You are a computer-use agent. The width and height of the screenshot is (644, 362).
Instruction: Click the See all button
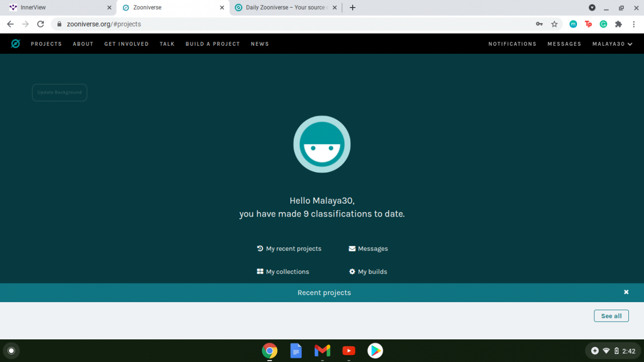tap(611, 316)
